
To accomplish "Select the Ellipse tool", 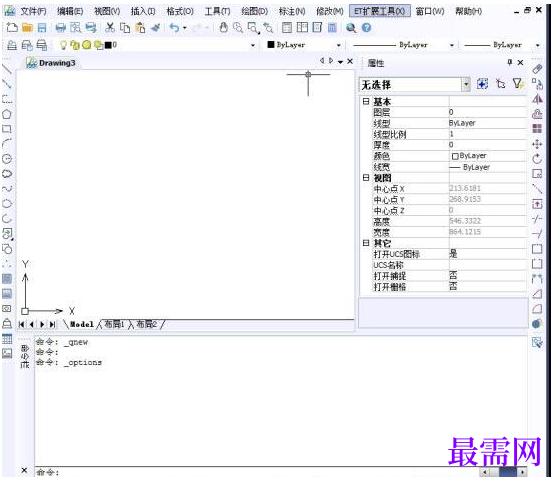I will [7, 204].
